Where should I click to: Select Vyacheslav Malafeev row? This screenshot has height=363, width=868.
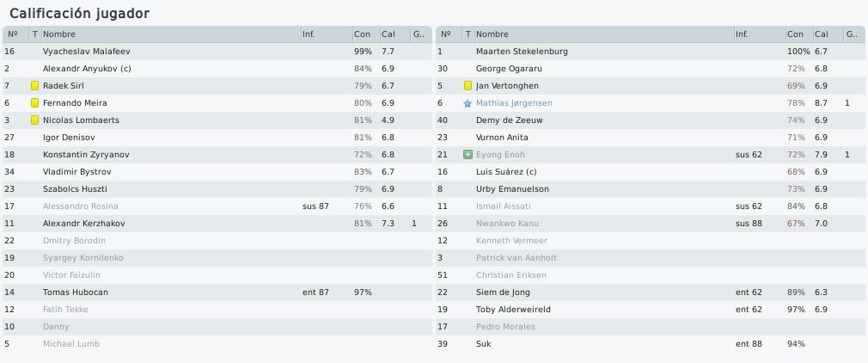coord(217,52)
